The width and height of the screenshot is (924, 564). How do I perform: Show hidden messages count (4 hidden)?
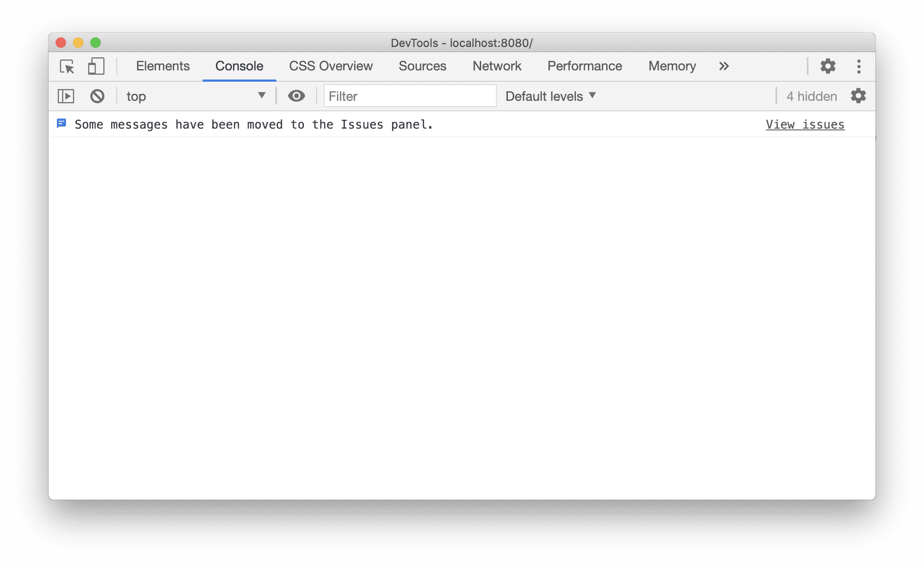(808, 96)
